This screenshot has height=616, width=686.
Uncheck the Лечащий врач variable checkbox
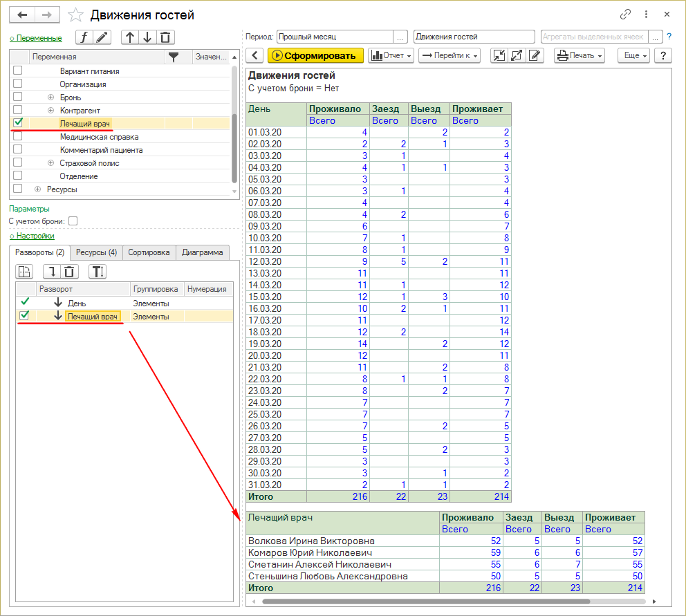pyautogui.click(x=18, y=122)
